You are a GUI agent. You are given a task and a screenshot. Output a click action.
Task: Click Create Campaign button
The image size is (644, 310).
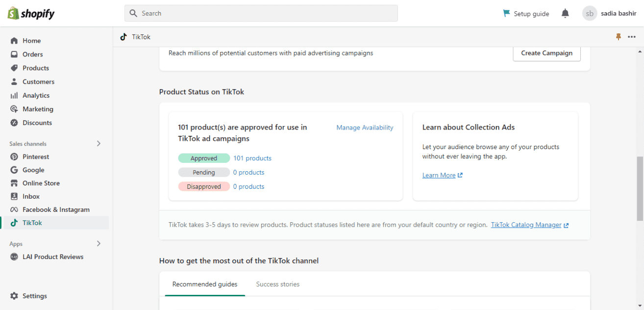tap(546, 53)
